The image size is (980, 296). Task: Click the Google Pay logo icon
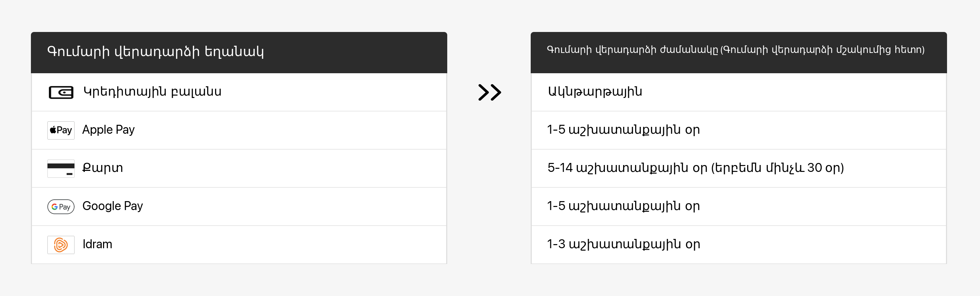(61, 207)
